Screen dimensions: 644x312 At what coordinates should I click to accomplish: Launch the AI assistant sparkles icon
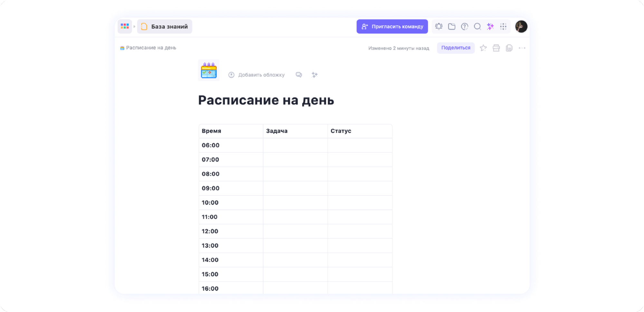coord(490,26)
